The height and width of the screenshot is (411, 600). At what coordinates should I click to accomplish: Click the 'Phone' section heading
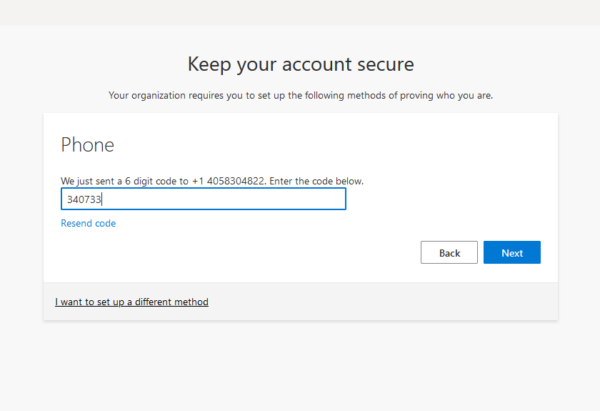click(88, 145)
